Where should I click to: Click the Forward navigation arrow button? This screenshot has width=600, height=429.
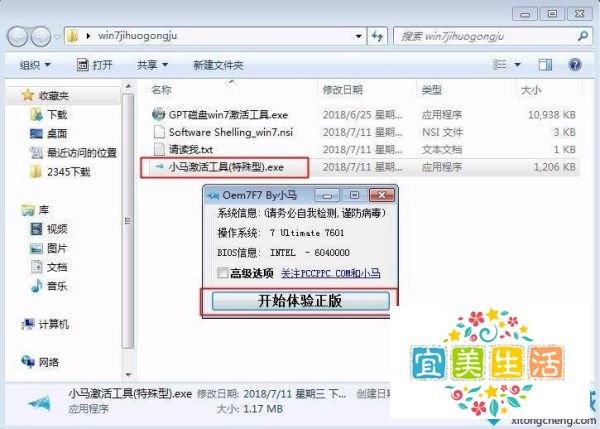(x=41, y=36)
